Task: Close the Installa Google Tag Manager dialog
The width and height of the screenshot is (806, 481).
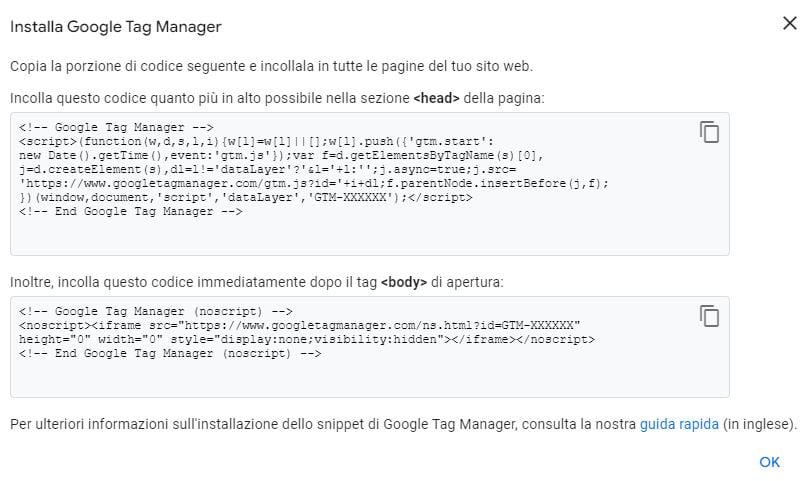Action: pyautogui.click(x=790, y=23)
